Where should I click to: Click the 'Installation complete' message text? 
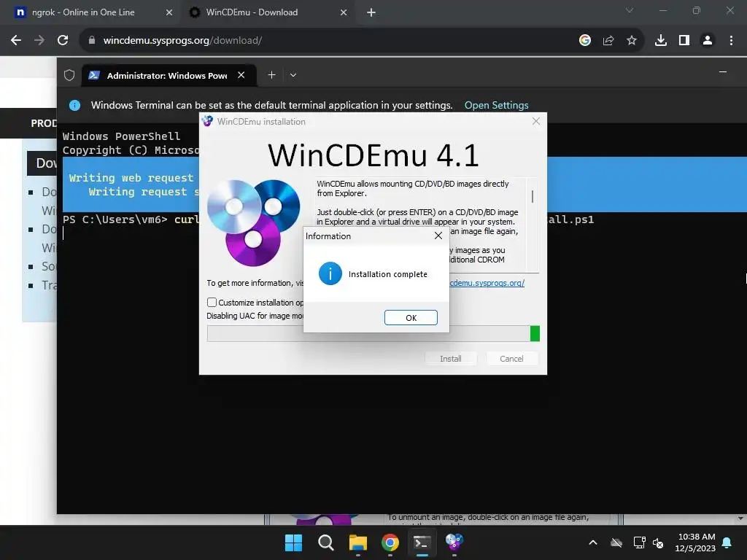tap(388, 274)
